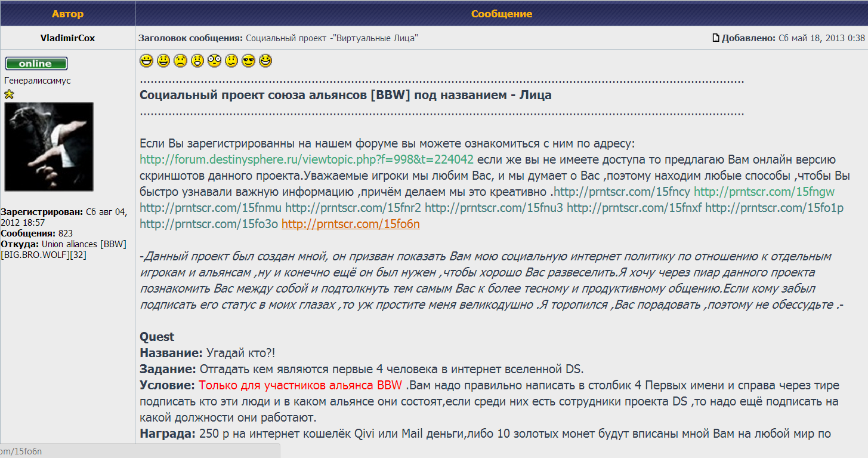Click the Сообщение column header
The height and width of the screenshot is (458, 868).
(x=502, y=13)
